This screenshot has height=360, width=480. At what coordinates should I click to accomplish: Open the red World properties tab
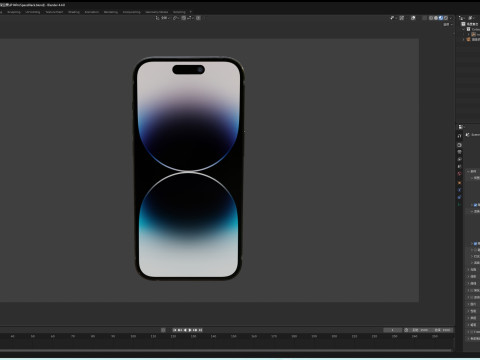(459, 174)
